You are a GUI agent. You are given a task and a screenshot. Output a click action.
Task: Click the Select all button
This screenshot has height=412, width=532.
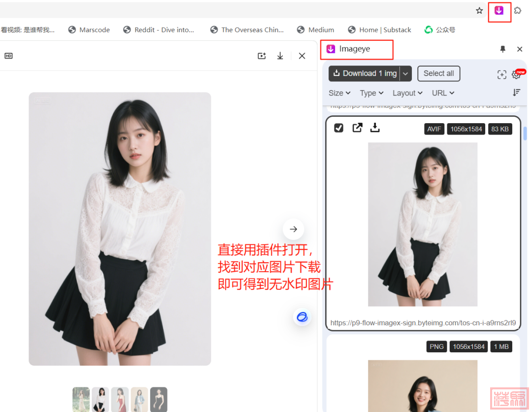[438, 73]
